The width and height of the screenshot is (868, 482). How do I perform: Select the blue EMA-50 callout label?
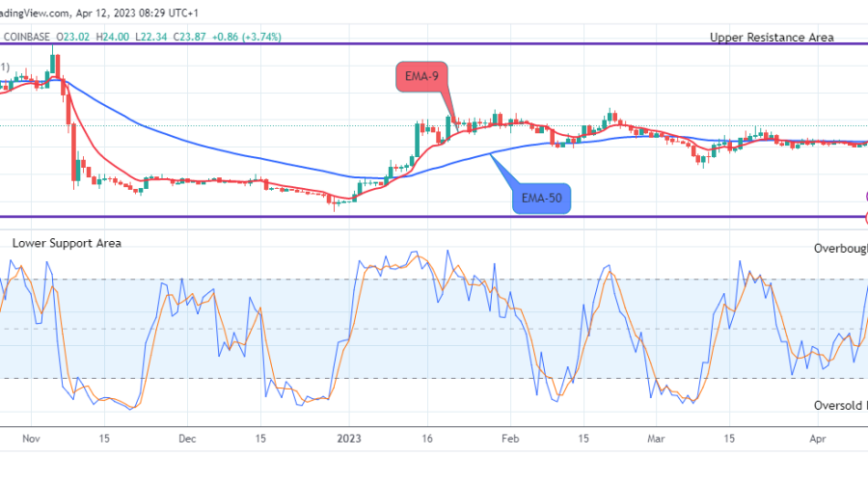(541, 199)
